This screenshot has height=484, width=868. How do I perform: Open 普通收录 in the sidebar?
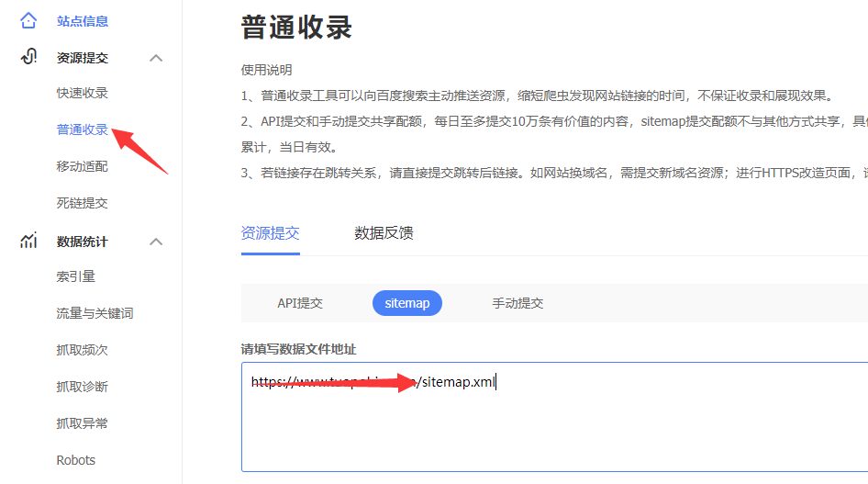[82, 129]
